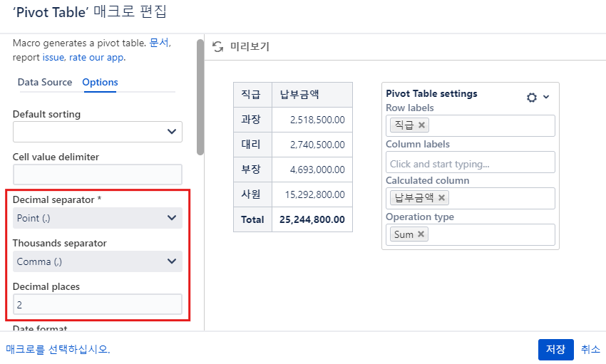The image size is (606, 364).
Task: Expand the Default sorting dropdown
Action: pyautogui.click(x=98, y=132)
